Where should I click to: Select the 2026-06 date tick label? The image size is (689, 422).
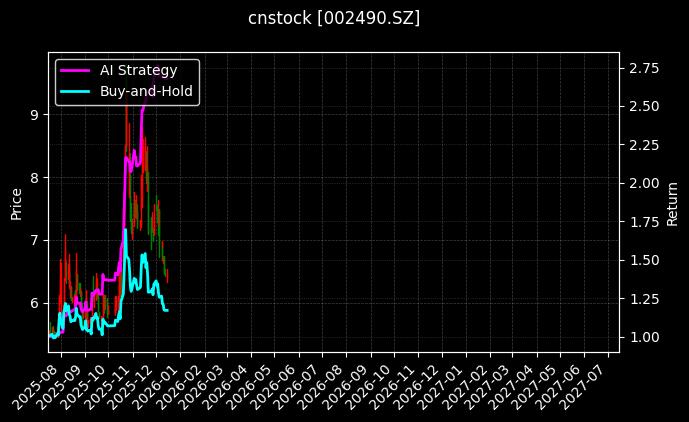tap(278, 385)
